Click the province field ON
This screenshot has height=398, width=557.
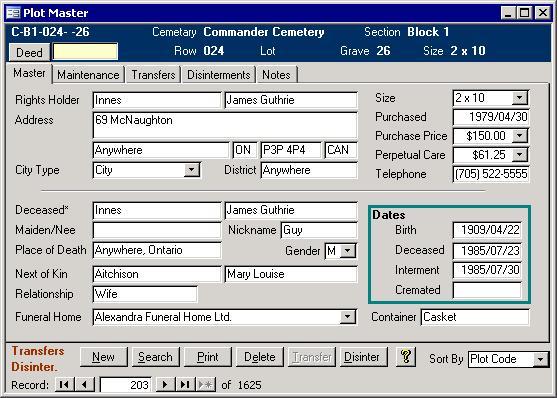point(245,150)
